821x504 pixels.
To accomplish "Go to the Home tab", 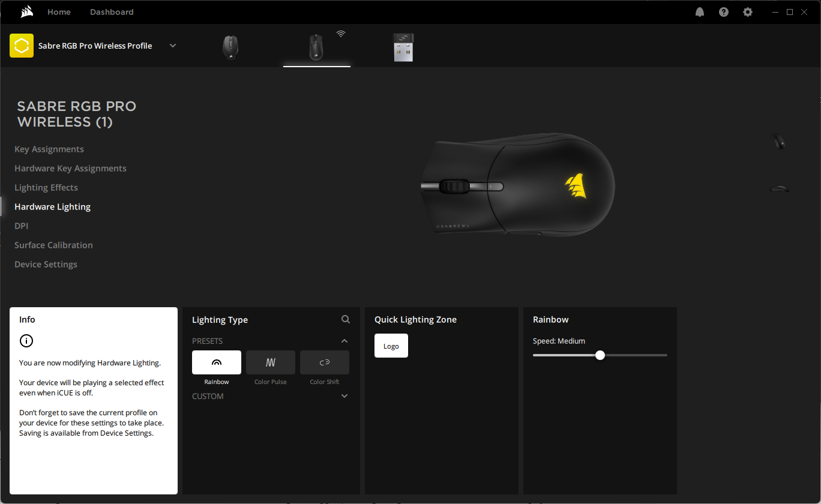I will point(59,12).
